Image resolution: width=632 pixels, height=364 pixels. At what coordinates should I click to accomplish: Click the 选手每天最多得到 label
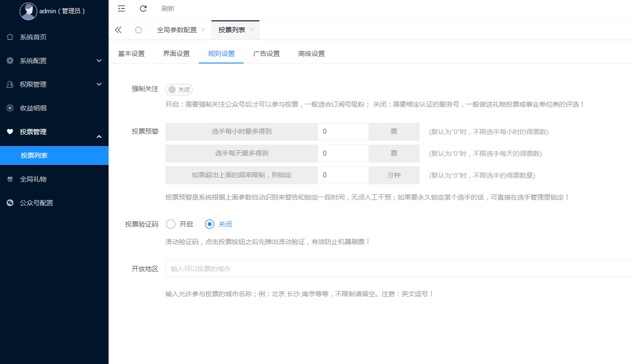[x=242, y=154]
